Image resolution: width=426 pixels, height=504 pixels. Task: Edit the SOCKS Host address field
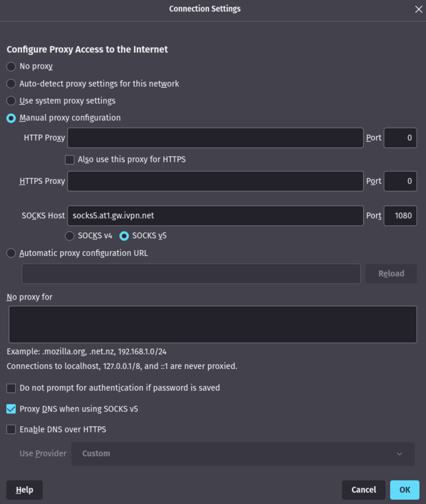(215, 216)
